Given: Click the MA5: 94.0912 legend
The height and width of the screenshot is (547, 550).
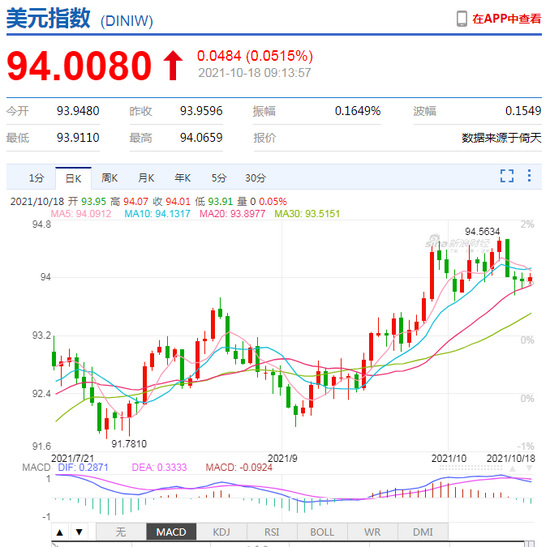Looking at the screenshot, I should (x=81, y=214).
